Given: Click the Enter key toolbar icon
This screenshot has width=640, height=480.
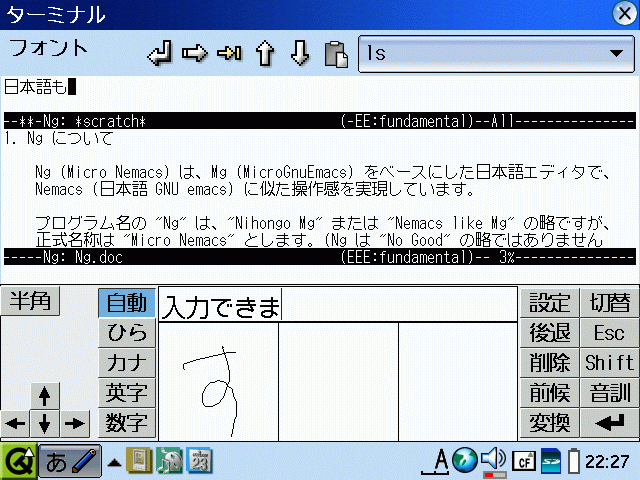Looking at the screenshot, I should click(x=160, y=53).
